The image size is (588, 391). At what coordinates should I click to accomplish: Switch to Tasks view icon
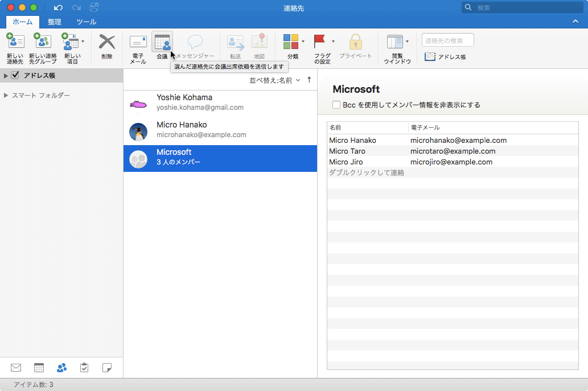(x=84, y=368)
